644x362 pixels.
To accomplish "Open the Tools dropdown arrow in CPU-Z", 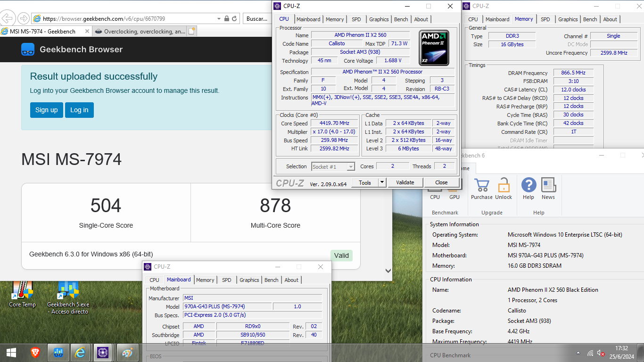I will 382,182.
